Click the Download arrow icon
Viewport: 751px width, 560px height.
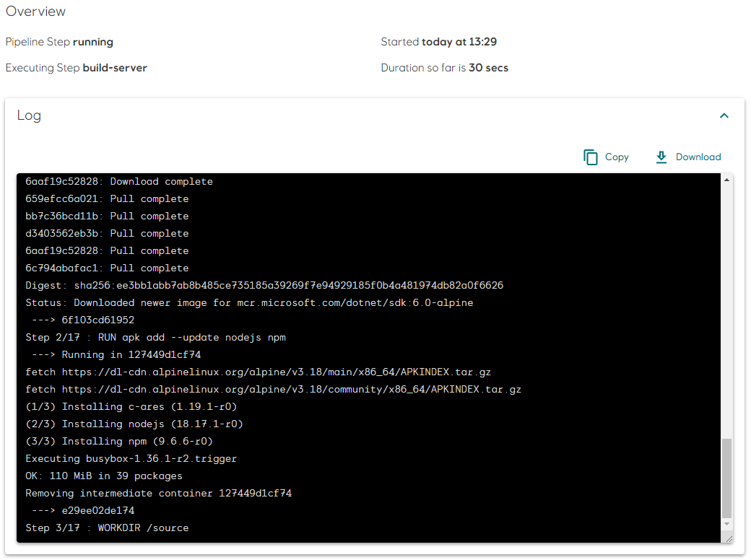[x=661, y=157]
